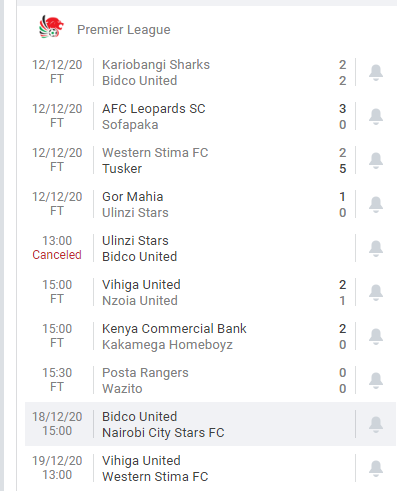The width and height of the screenshot is (397, 491).
Task: Click bell icon next to Gor Mahia match
Action: click(376, 204)
